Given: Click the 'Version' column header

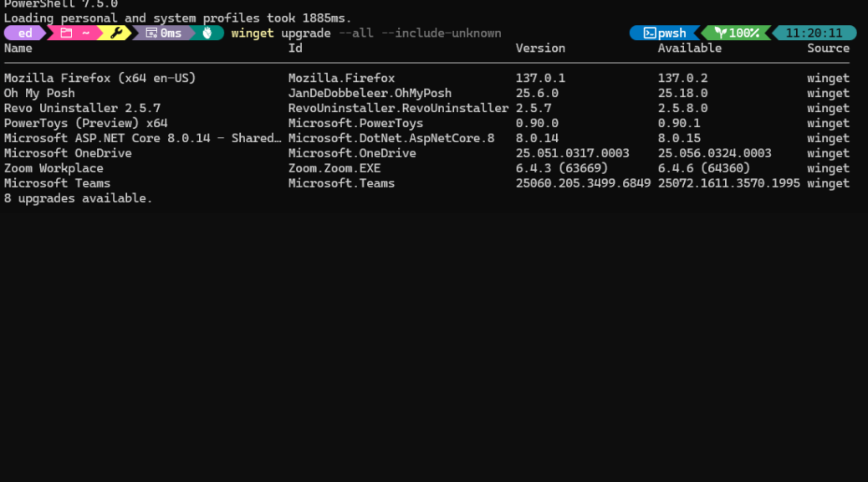Looking at the screenshot, I should 540,49.
